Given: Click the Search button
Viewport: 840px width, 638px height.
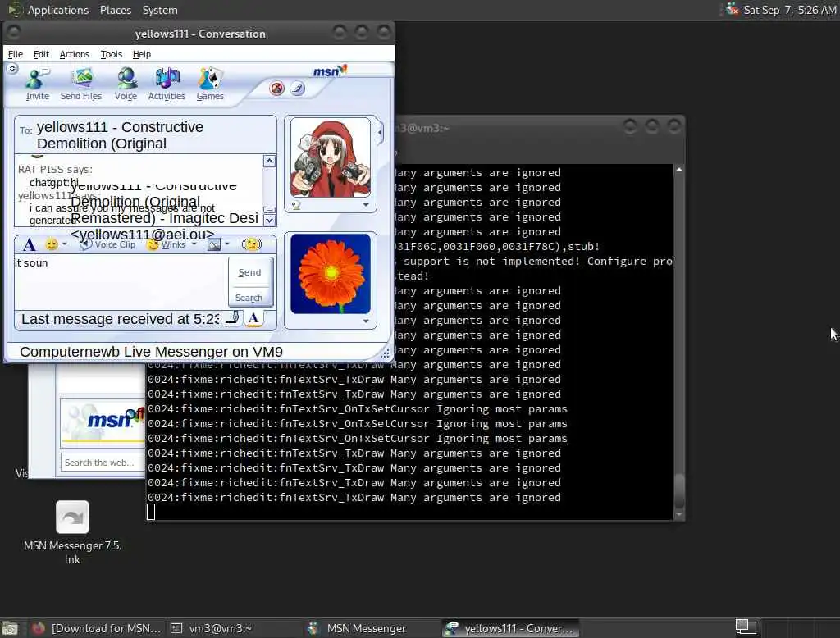Looking at the screenshot, I should [249, 298].
